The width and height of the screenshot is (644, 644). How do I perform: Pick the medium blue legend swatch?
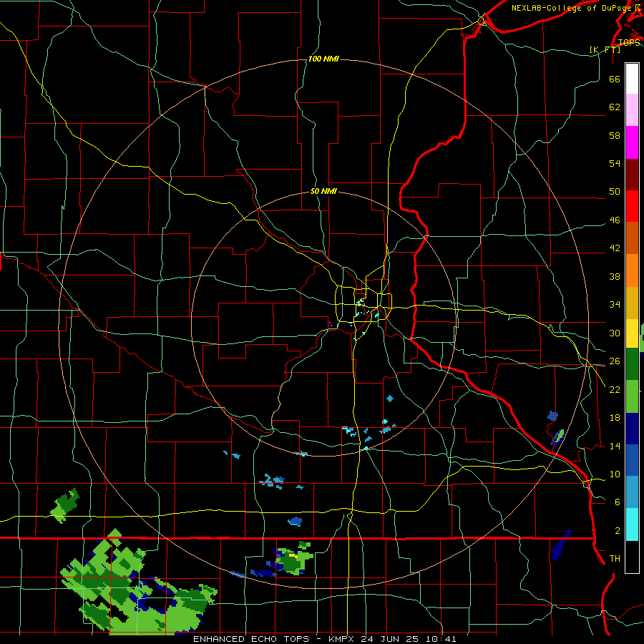pos(632,460)
